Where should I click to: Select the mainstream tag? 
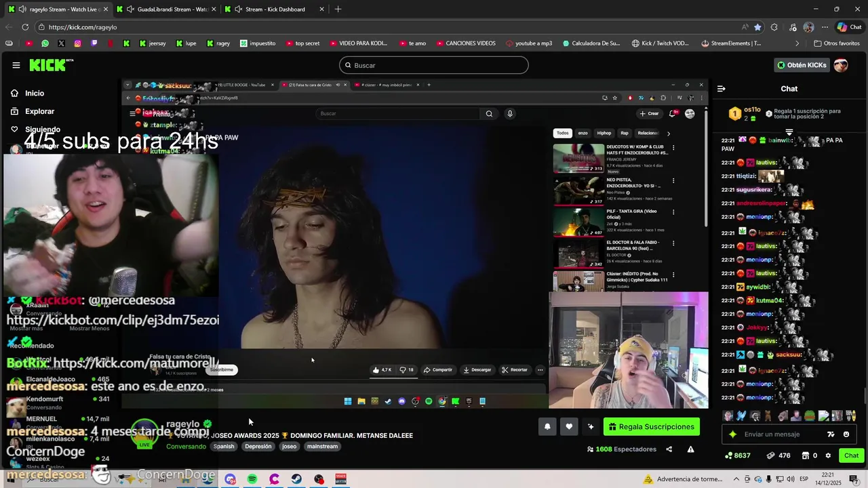pos(322,447)
